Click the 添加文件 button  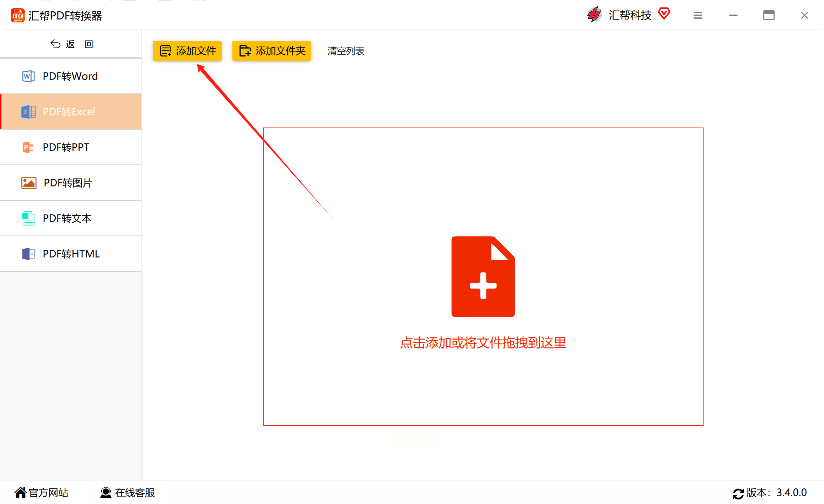187,51
